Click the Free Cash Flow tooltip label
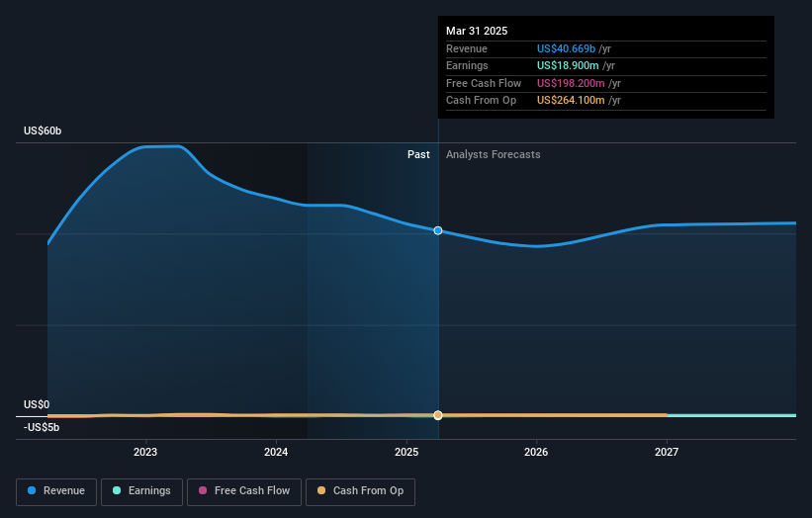The height and width of the screenshot is (518, 812). 484,83
